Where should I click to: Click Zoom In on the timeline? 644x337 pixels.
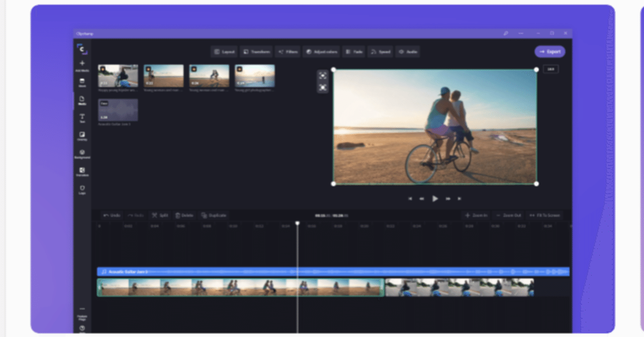pos(476,215)
